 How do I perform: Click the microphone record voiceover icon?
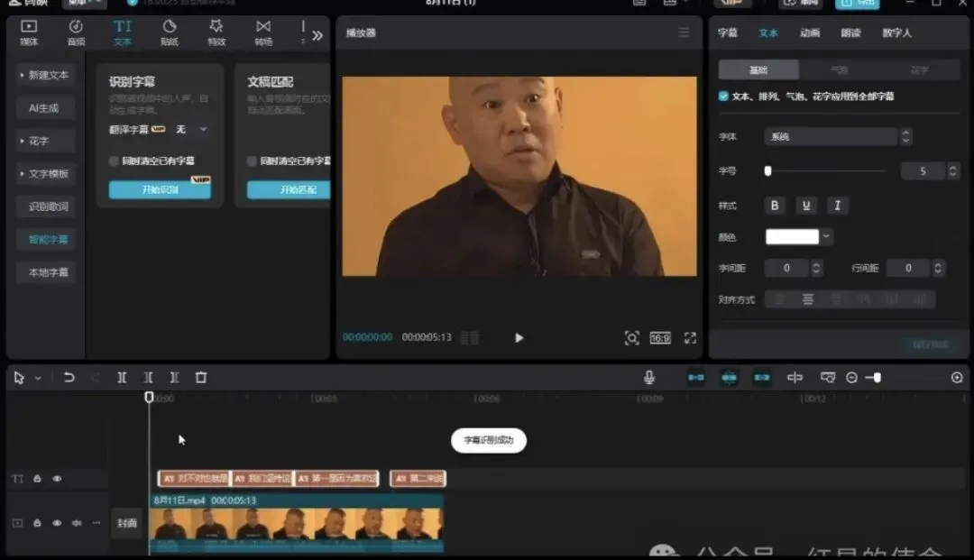(649, 378)
